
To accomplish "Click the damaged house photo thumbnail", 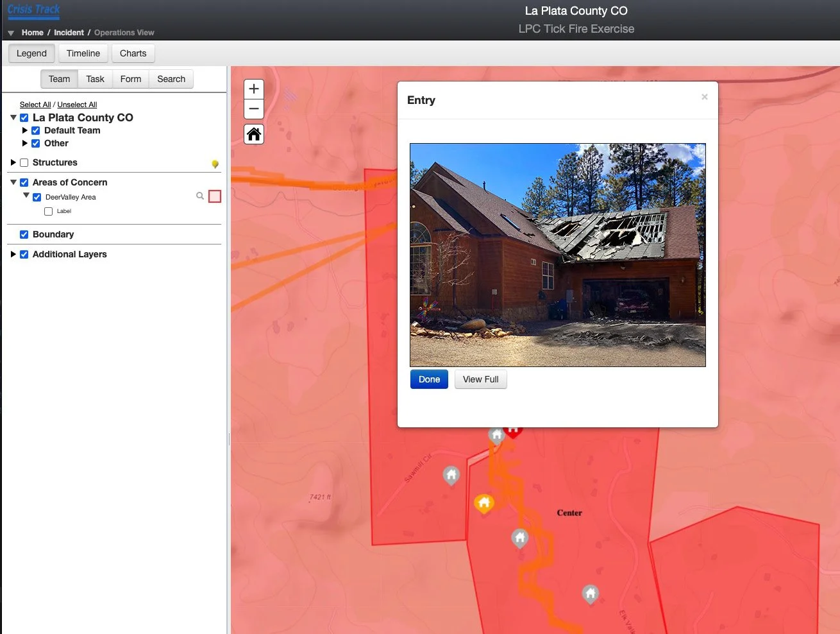I will click(x=558, y=255).
